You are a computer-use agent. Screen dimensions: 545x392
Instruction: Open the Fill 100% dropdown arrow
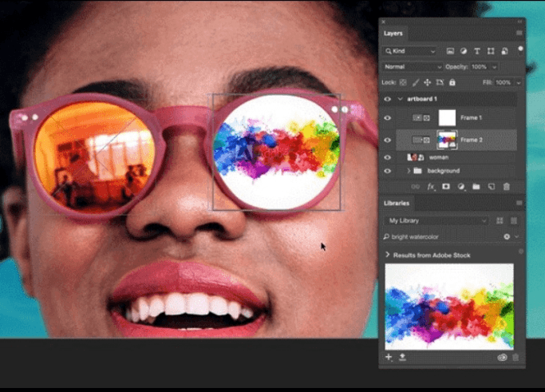pos(518,83)
